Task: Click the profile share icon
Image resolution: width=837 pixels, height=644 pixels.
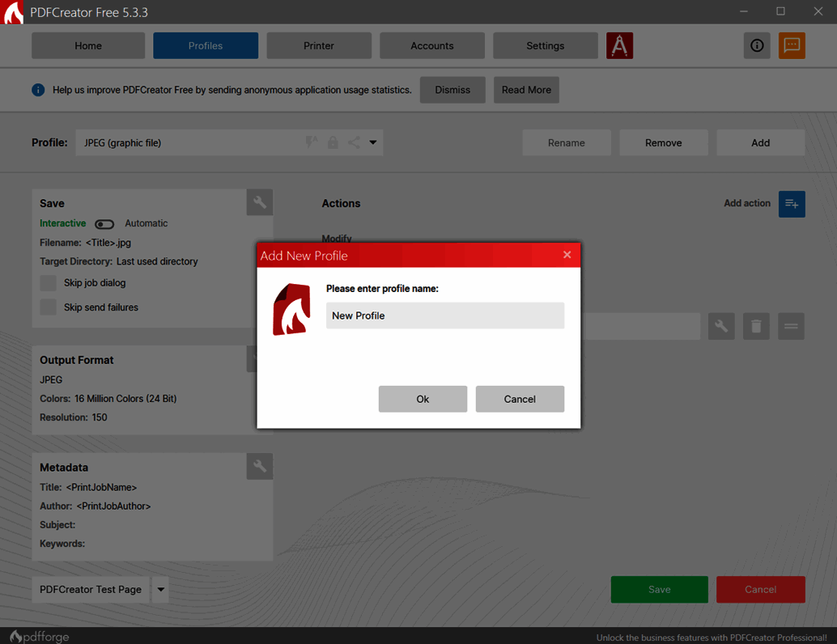Action: pyautogui.click(x=354, y=142)
